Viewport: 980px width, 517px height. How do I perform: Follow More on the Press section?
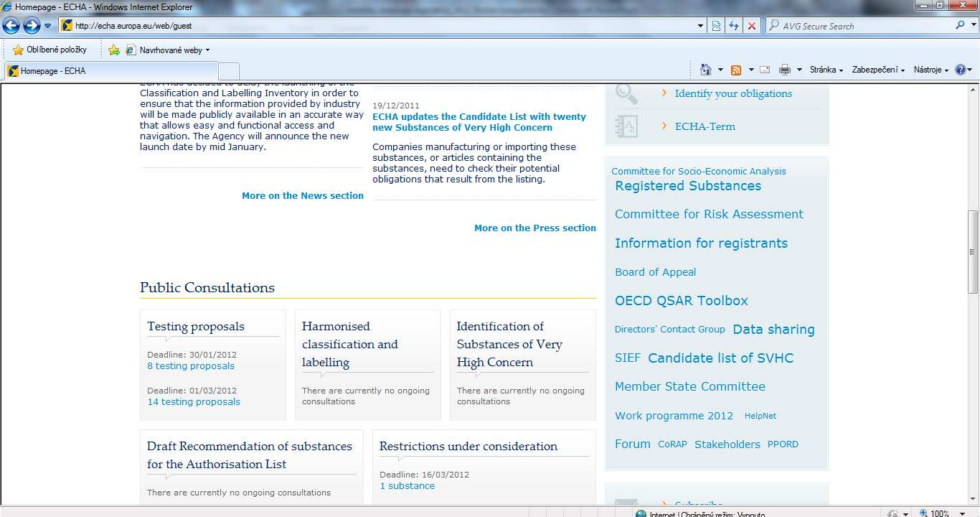(535, 228)
